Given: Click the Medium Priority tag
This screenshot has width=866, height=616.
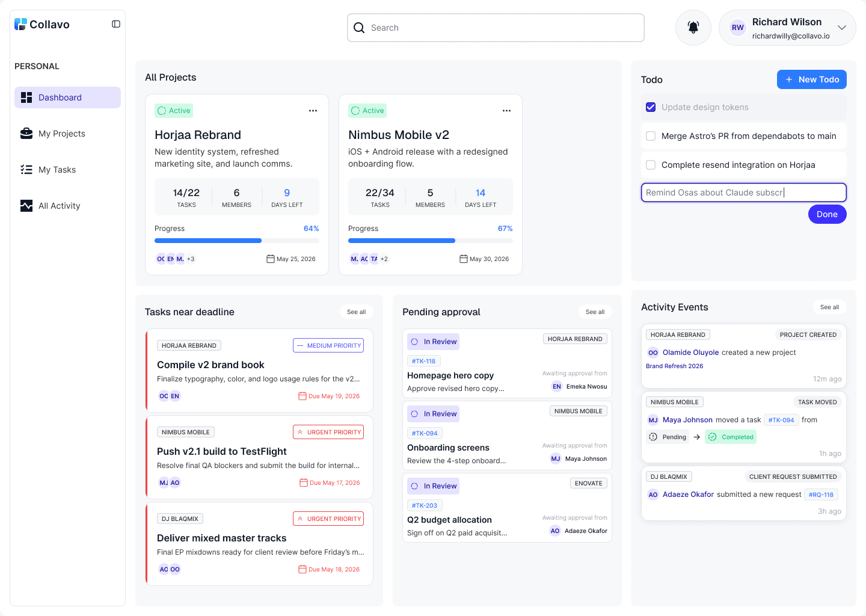Looking at the screenshot, I should [x=328, y=345].
